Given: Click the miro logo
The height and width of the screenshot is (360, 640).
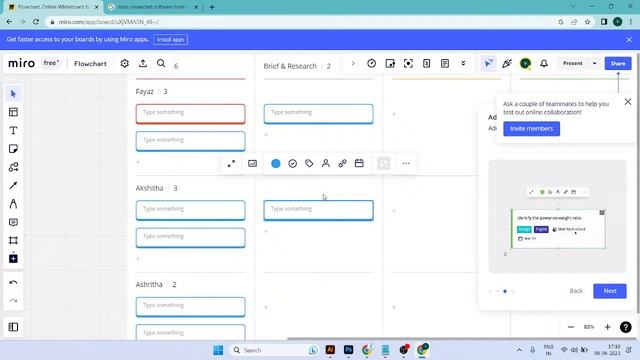Looking at the screenshot, I should 22,63.
